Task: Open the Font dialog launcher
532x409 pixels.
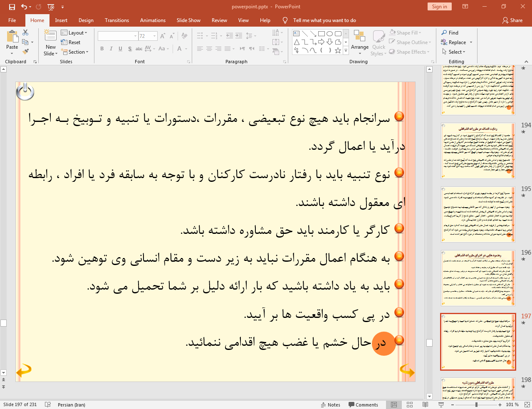Action: pyautogui.click(x=189, y=62)
